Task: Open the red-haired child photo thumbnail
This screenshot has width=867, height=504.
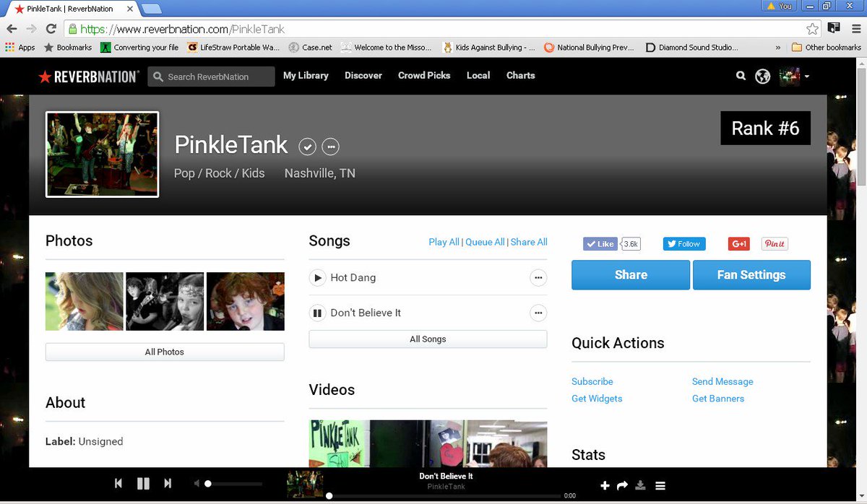Action: pos(246,301)
